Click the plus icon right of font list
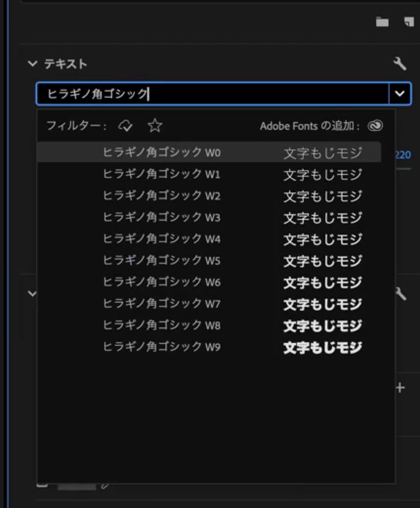Image resolution: width=420 pixels, height=508 pixels. point(400,387)
